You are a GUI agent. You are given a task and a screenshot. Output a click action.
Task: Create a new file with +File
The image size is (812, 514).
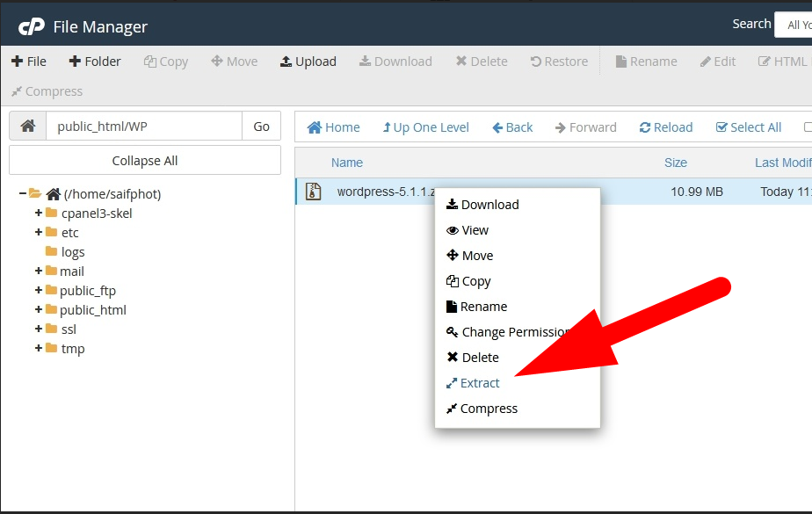click(29, 62)
